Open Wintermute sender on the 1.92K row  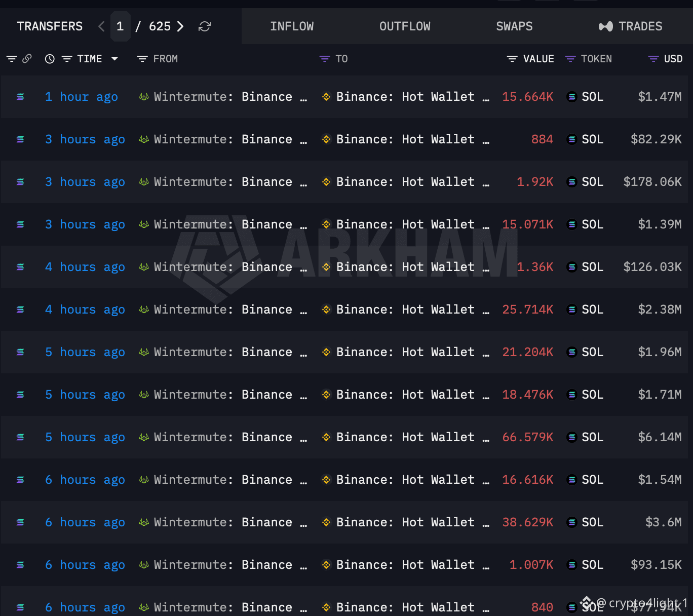click(x=223, y=182)
